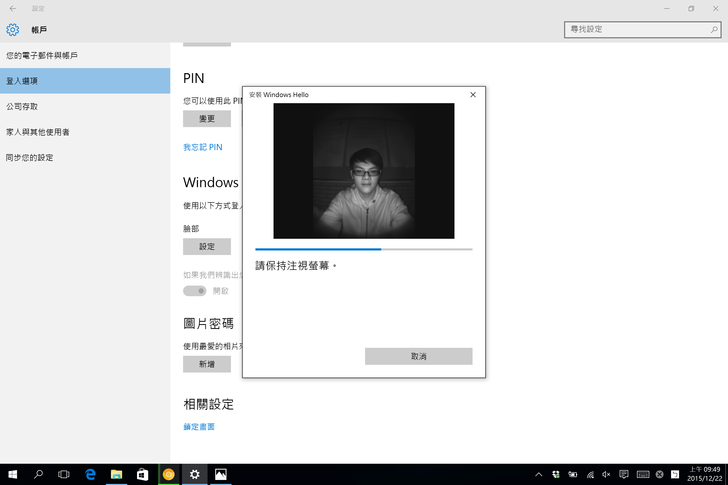Image resolution: width=728 pixels, height=485 pixels.
Task: Click the 我忘記 PIN link
Action: 202,147
